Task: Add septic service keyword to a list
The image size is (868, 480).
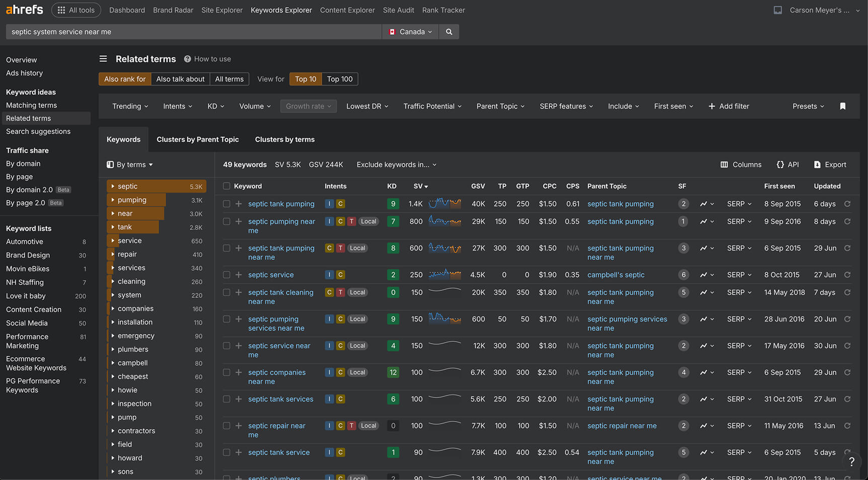Action: click(239, 275)
